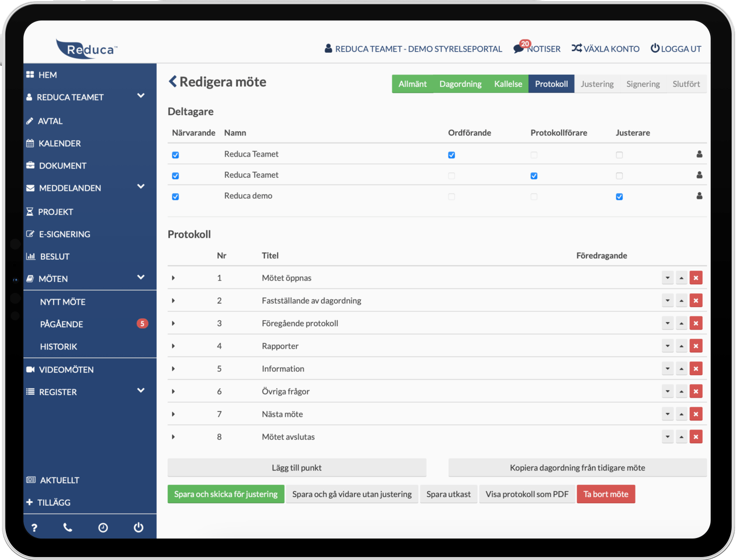Uncheck Ordförande for first Reduca Teamet

[451, 155]
